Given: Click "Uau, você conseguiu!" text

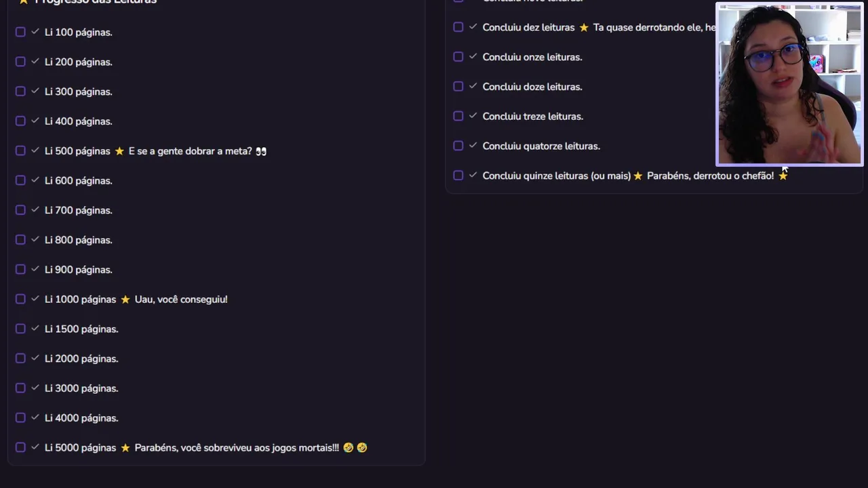Looking at the screenshot, I should pos(181,300).
